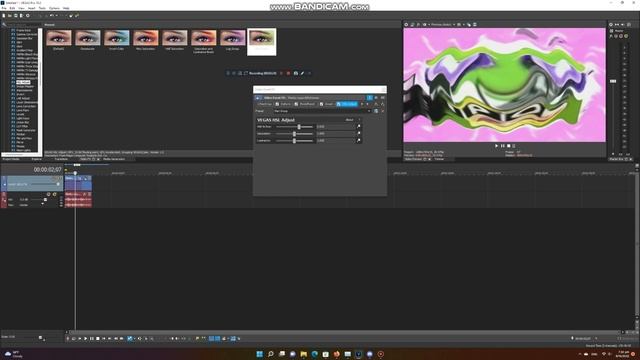This screenshot has height=360, width=640.
Task: Delete preset with red X icon
Action: (382, 111)
